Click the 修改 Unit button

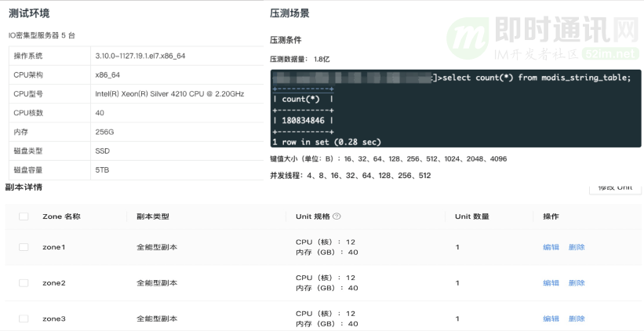pos(615,188)
